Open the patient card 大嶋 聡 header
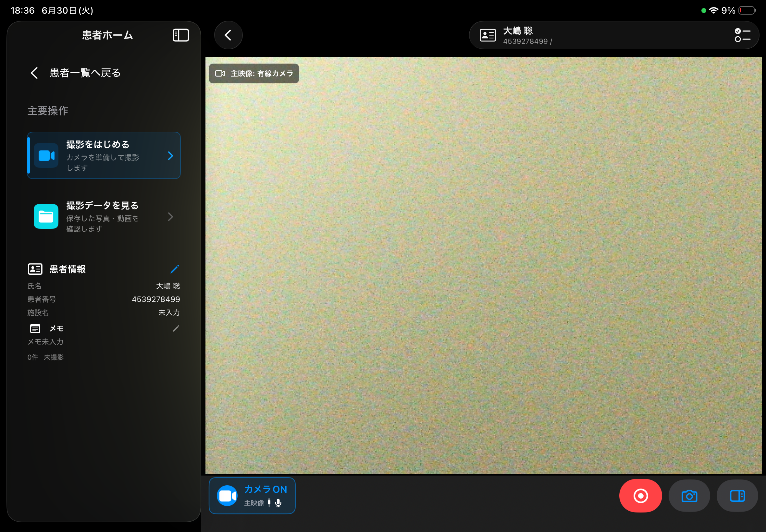 point(614,35)
